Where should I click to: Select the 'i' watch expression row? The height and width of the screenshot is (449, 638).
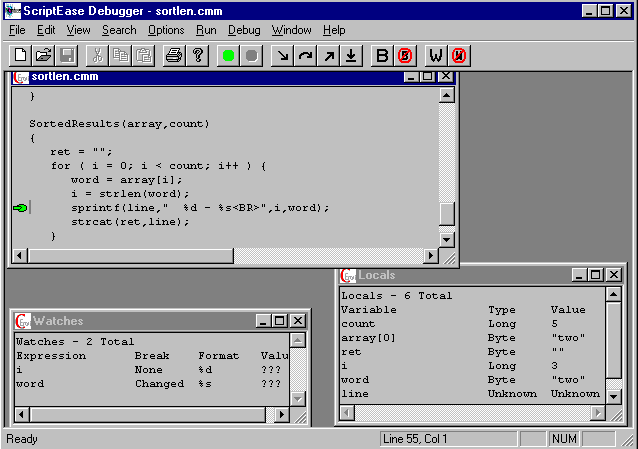[152, 370]
